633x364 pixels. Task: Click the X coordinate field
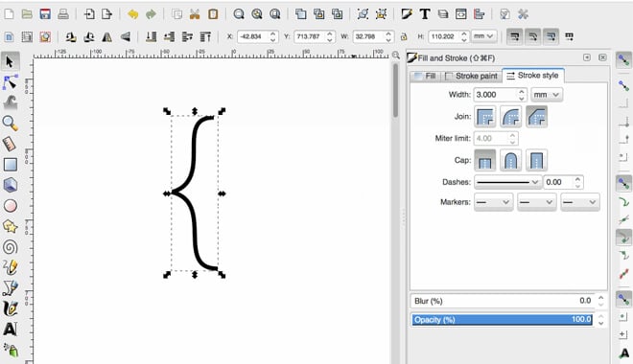(x=252, y=36)
